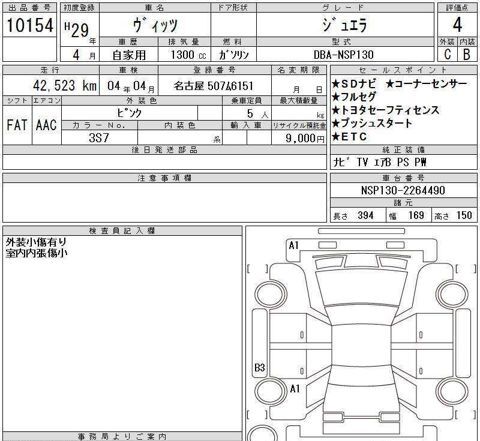Click inspector note "室内内張傷小"
The image size is (480, 441).
[36, 253]
